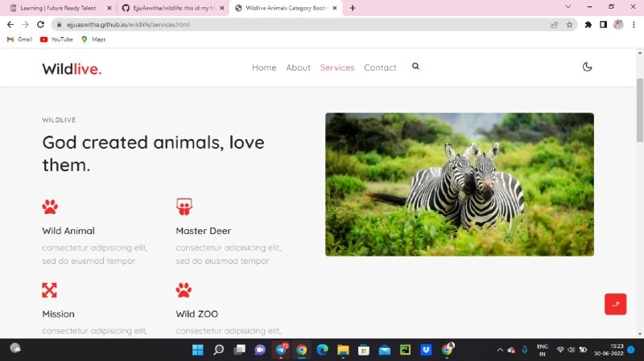Click the Master Deer icon
Screen dimensions: 644x361
[184, 207]
